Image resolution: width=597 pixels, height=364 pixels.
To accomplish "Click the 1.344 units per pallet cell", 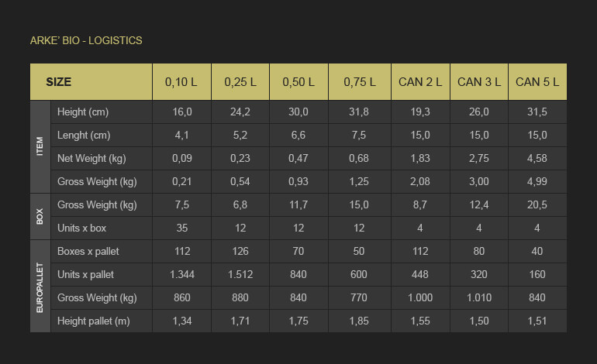I will [x=182, y=275].
